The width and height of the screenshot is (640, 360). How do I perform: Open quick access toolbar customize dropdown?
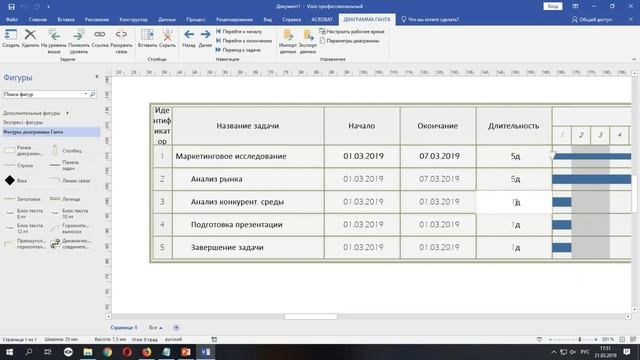coord(48,7)
